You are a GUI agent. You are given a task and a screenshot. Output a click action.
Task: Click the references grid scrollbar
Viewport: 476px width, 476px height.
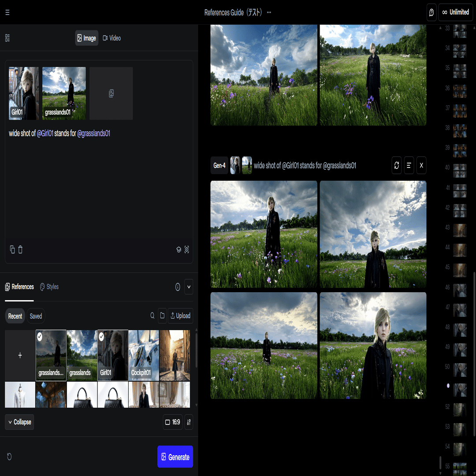click(197, 351)
